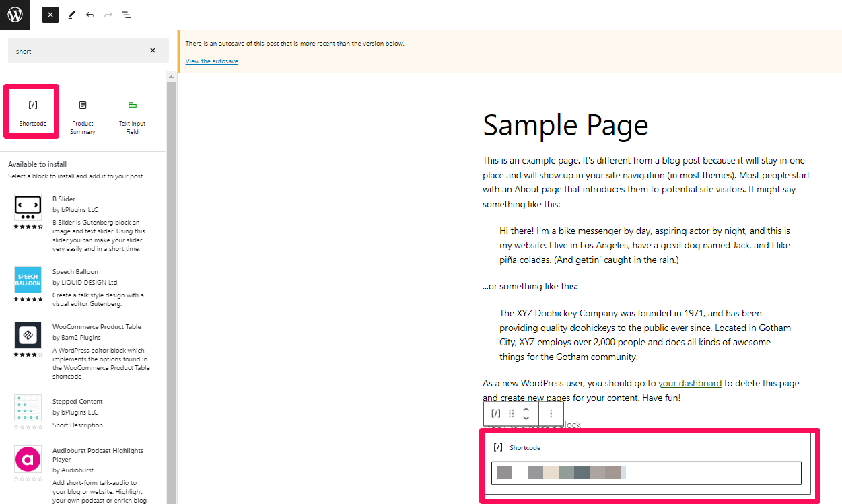
Task: Open the Document overview list view
Action: point(127,15)
